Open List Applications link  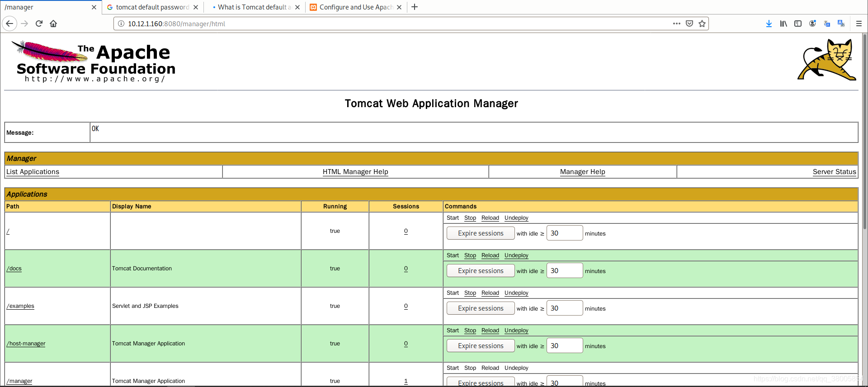[x=33, y=172]
